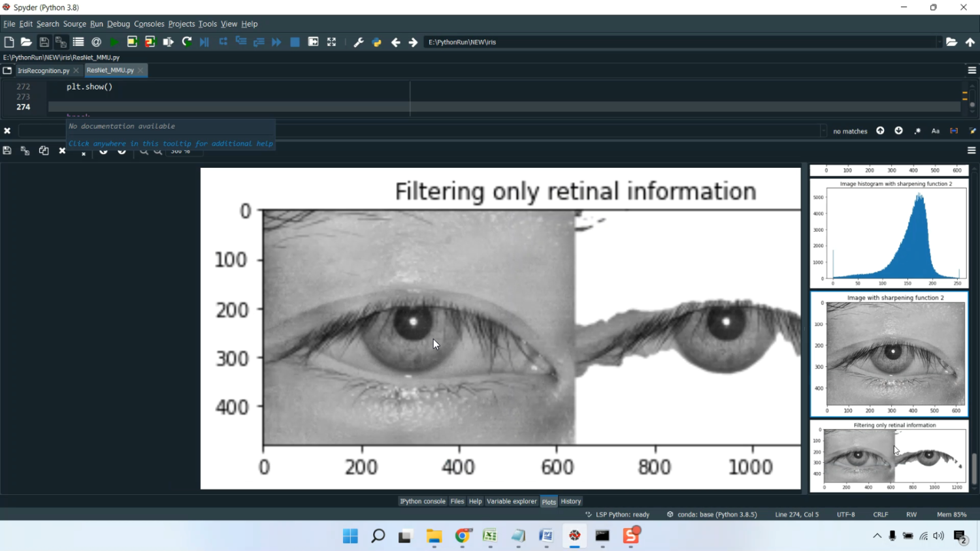
Task: Open the Consoles menu
Action: [149, 24]
